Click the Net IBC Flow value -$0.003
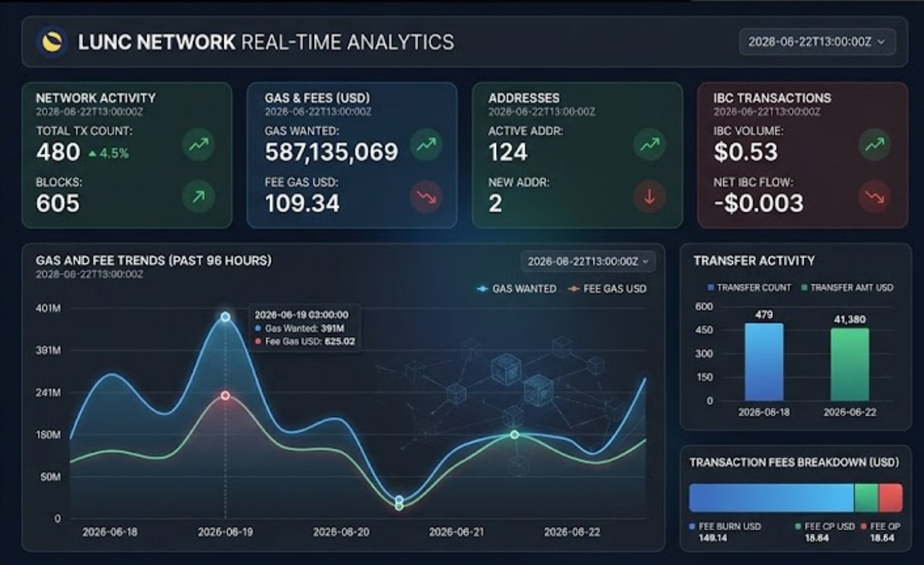The height and width of the screenshot is (565, 924). click(758, 203)
